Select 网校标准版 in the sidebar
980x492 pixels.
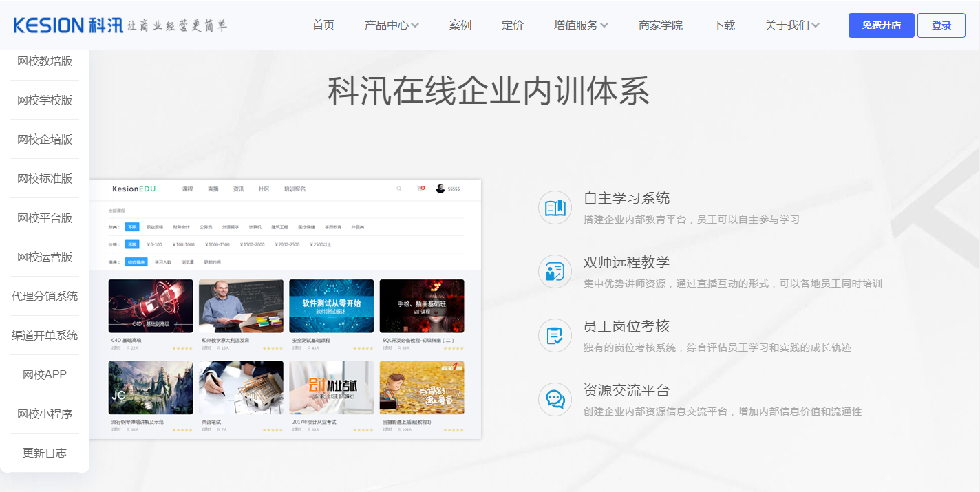pos(45,179)
